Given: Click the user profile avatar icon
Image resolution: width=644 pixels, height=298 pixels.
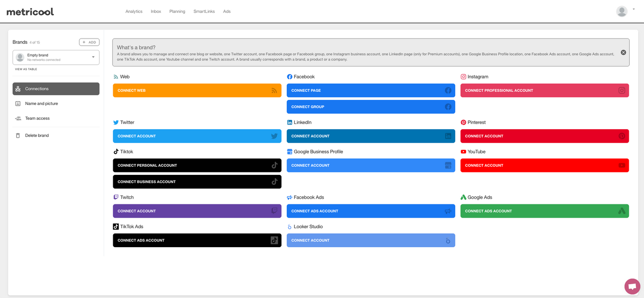Looking at the screenshot, I should coord(622,11).
